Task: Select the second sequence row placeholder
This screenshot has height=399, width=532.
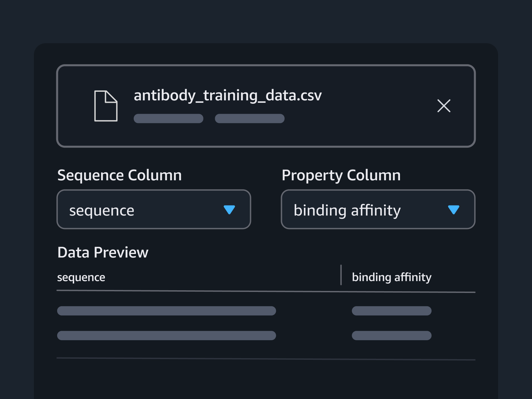Action: click(x=166, y=336)
